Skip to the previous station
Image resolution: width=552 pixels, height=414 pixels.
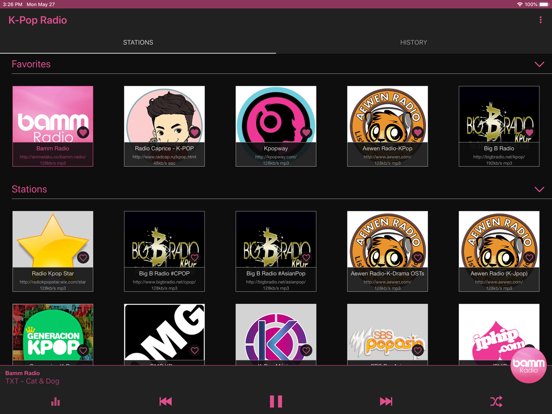click(165, 401)
